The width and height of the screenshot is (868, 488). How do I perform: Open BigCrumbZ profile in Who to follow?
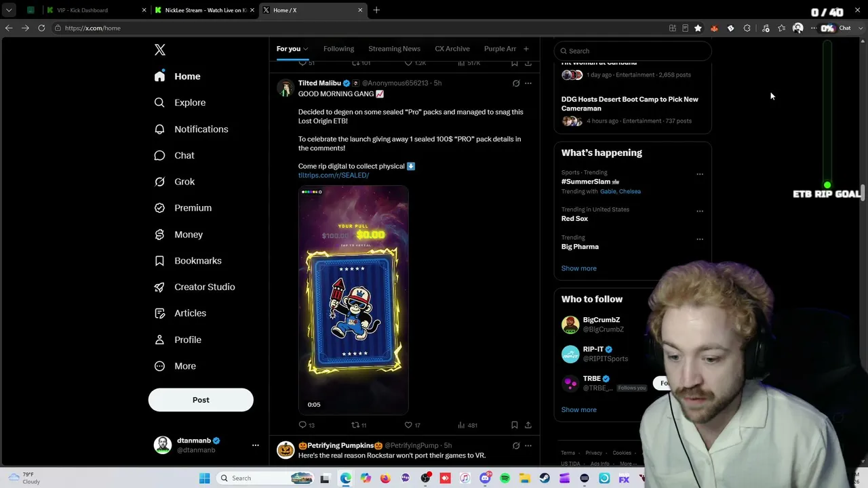tap(601, 320)
